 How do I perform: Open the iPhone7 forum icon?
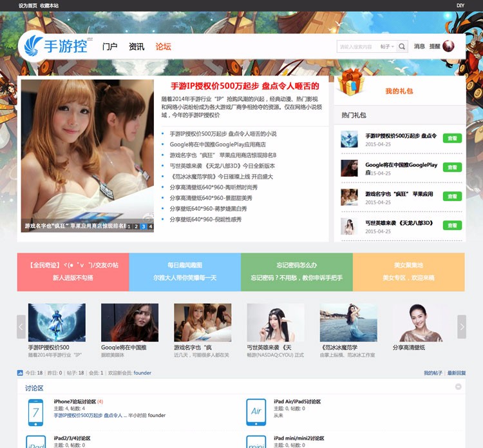(x=35, y=413)
